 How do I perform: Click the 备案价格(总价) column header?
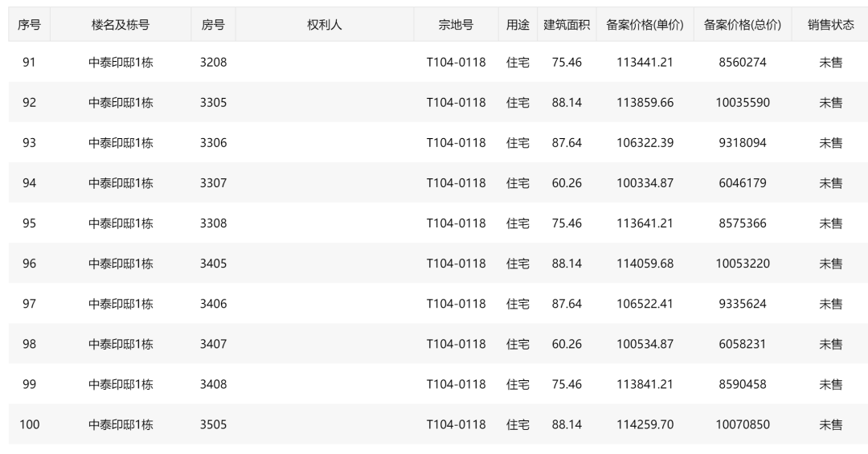pyautogui.click(x=743, y=25)
